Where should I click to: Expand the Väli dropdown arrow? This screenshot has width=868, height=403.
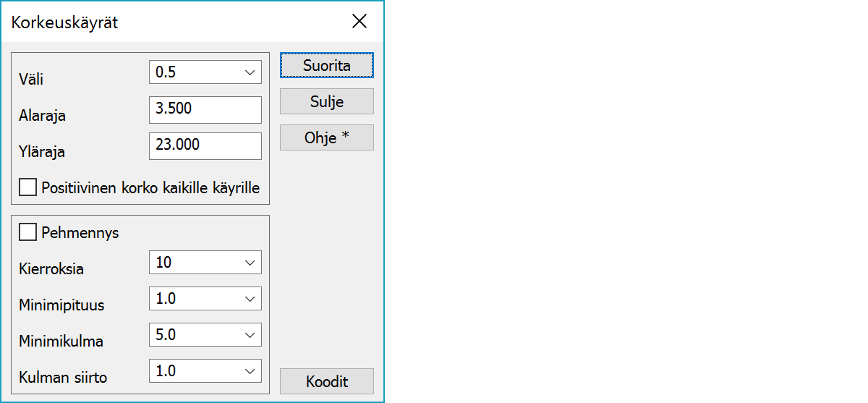tap(250, 72)
